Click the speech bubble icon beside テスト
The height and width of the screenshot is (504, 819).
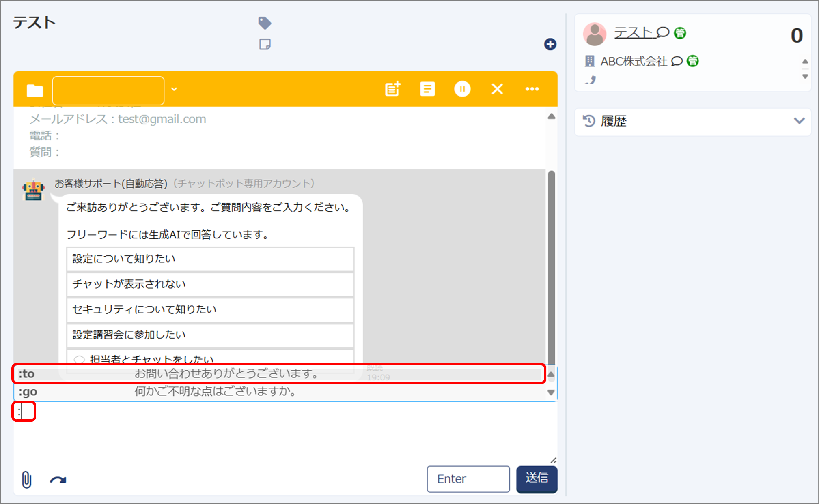click(x=663, y=32)
